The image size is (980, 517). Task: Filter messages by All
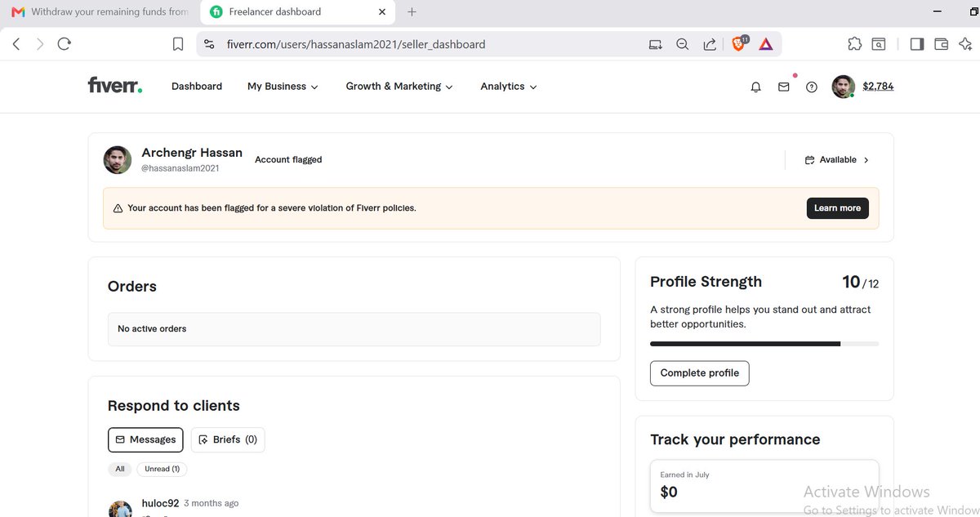120,469
